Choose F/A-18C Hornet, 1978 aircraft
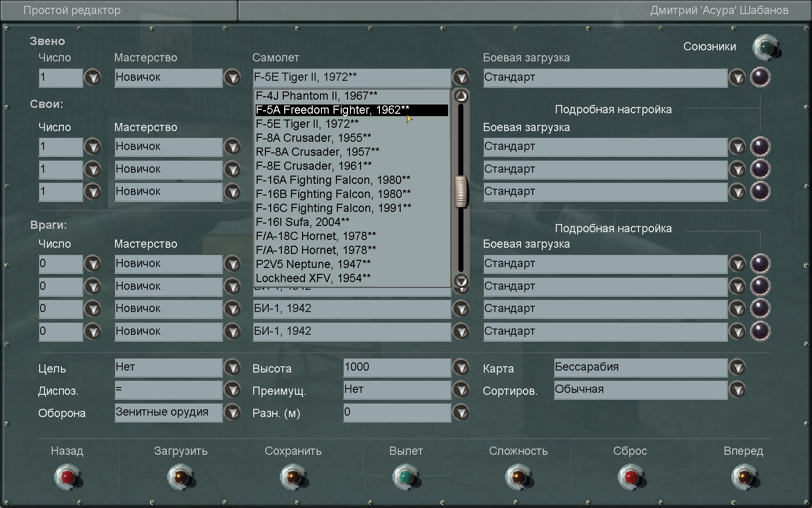Image resolution: width=812 pixels, height=508 pixels. click(352, 236)
